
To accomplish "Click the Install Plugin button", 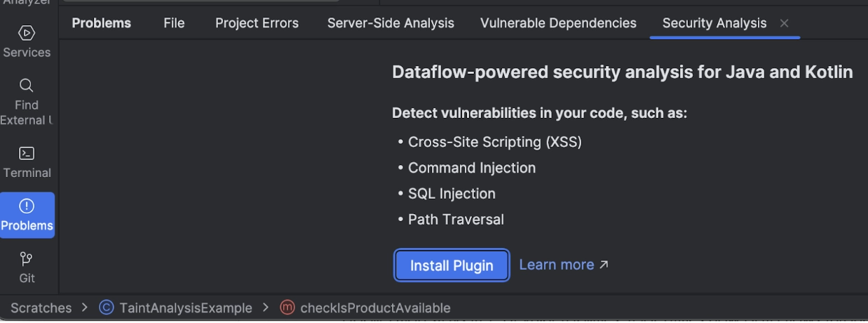I will click(x=452, y=266).
